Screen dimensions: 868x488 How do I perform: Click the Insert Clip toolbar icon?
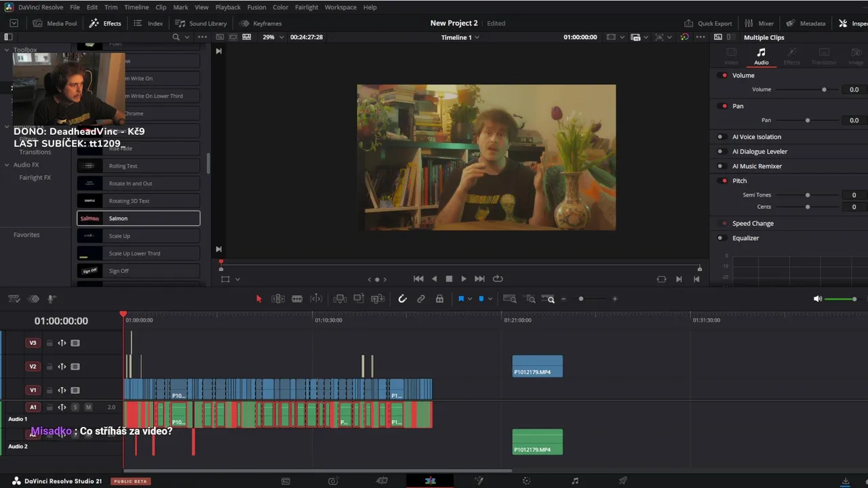340,299
